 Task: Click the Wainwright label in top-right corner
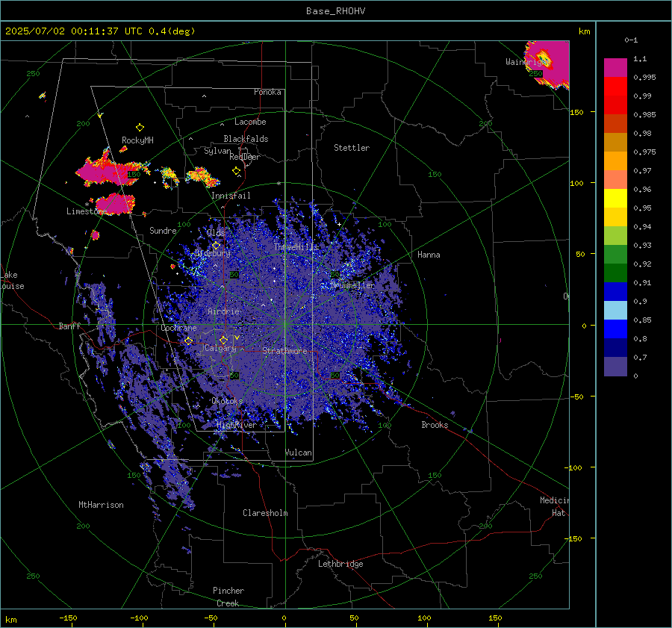[x=526, y=62]
